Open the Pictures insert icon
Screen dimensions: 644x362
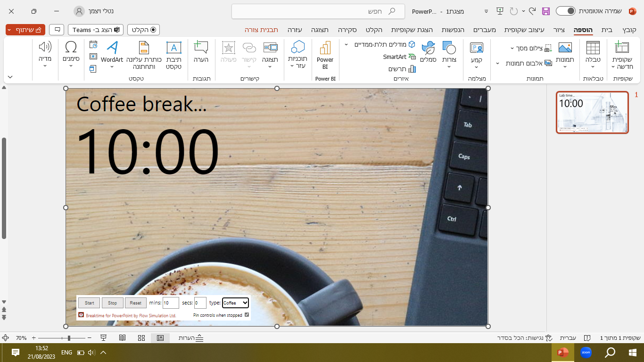tap(565, 48)
